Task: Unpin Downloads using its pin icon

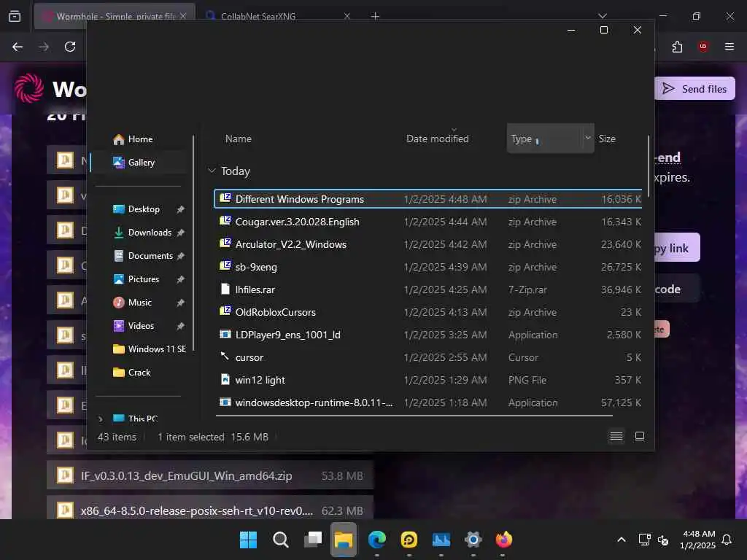Action: pyautogui.click(x=181, y=233)
